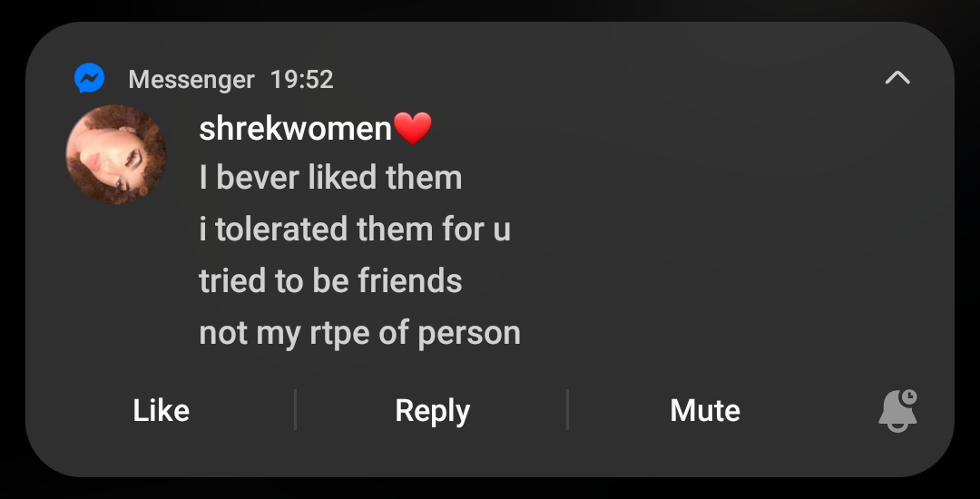Tap the black strip above the notification card

pos(490,9)
